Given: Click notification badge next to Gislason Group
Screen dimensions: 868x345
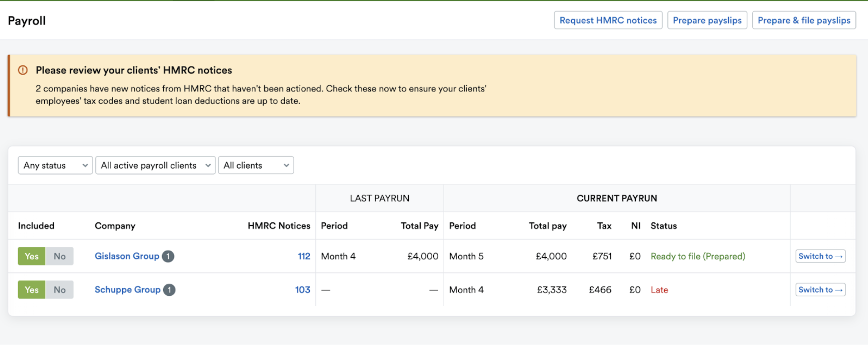Looking at the screenshot, I should coord(168,256).
